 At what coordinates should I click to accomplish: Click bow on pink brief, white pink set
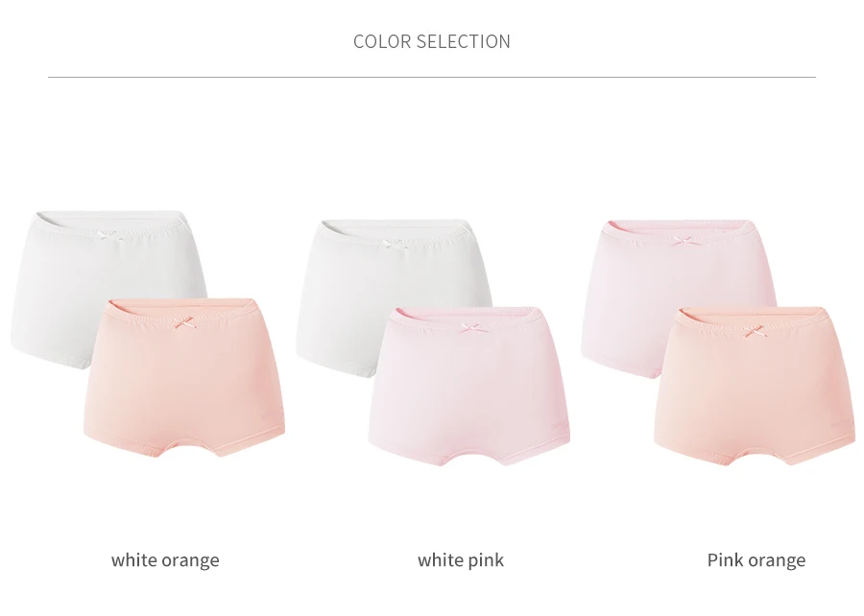click(x=472, y=329)
